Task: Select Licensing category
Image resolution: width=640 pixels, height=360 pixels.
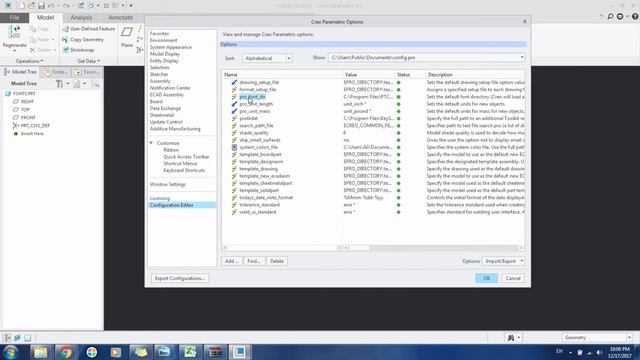Action: click(160, 198)
